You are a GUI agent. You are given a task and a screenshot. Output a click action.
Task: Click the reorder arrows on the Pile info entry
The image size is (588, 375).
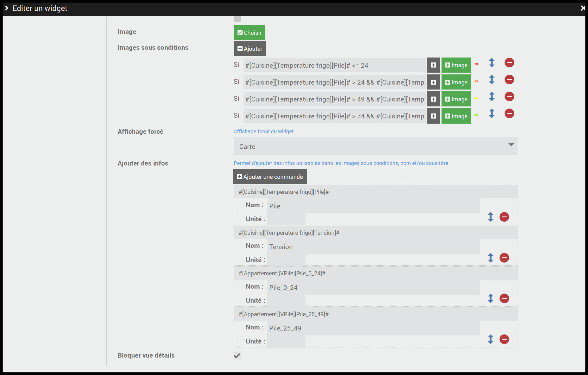coord(490,217)
